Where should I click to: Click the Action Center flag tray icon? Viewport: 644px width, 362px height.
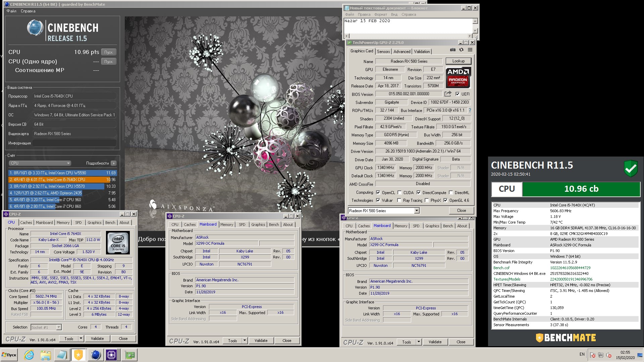[593, 355]
